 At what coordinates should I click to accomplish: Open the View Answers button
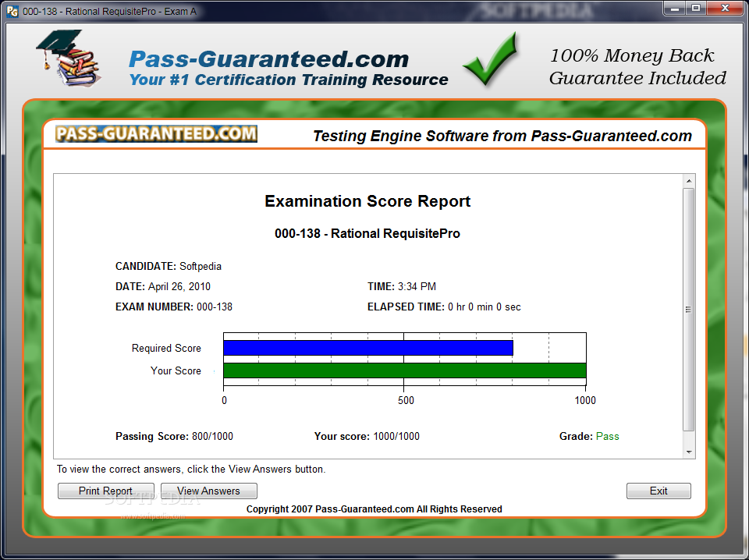pyautogui.click(x=209, y=491)
